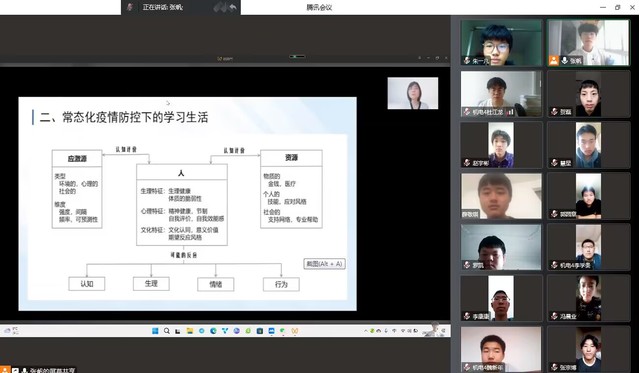This screenshot has height=373, width=639.
Task: Click the 情绪 box in the slide
Action: pyautogui.click(x=216, y=284)
